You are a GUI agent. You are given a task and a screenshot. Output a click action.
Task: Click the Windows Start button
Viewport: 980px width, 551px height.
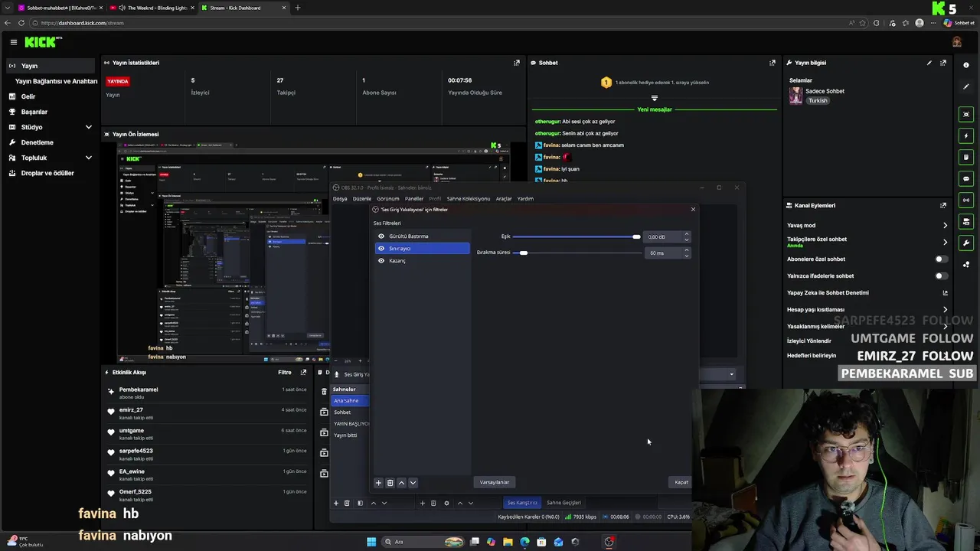371,542
